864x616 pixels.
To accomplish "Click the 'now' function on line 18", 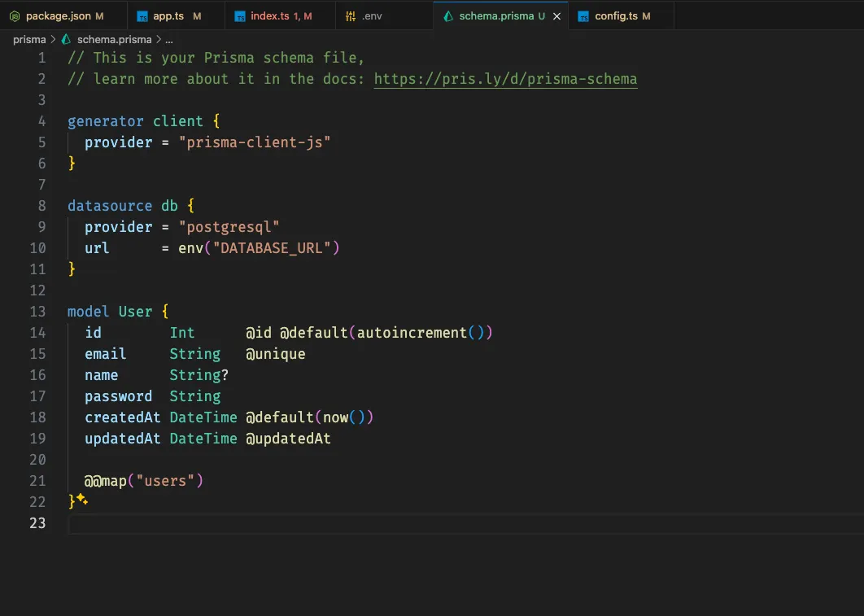I will click(335, 417).
